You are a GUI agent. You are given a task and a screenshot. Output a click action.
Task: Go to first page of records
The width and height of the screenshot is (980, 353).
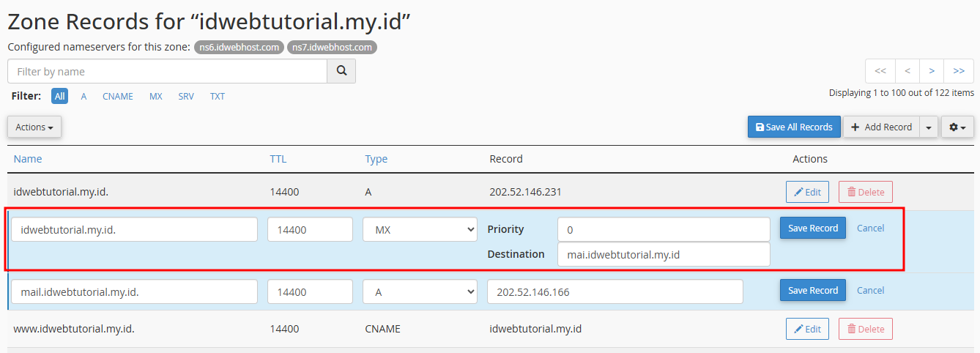(880, 71)
